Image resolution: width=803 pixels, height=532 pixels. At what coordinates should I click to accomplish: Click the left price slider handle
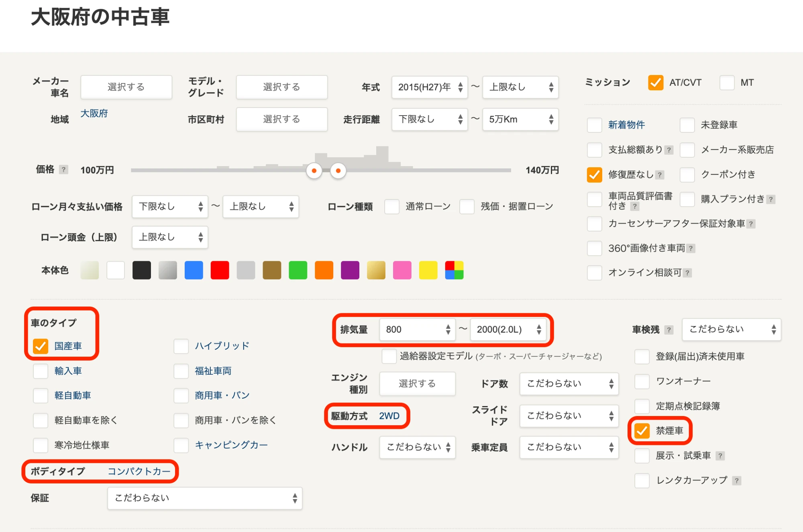314,171
